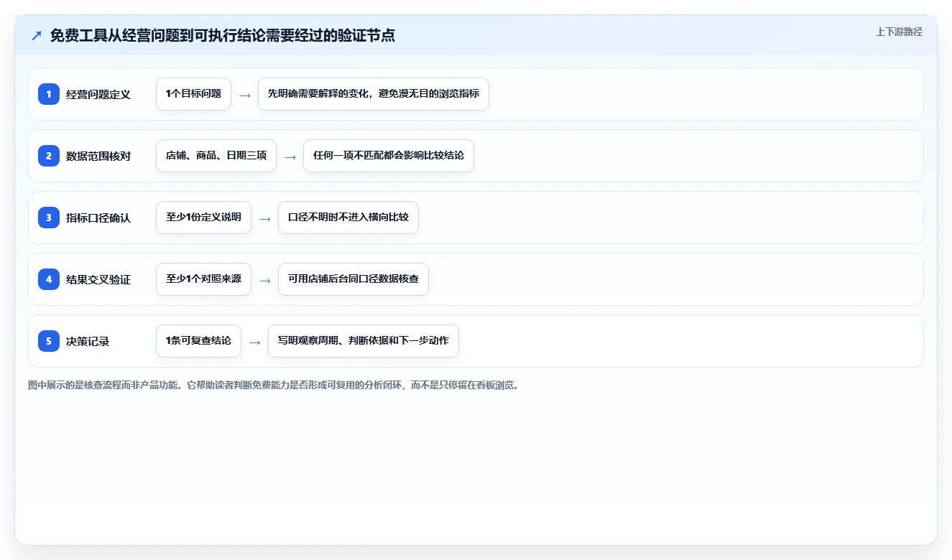Screen dimensions: 952x560
Task: Click the footnote beginning 图中展示的是核查流程
Action: tap(274, 386)
